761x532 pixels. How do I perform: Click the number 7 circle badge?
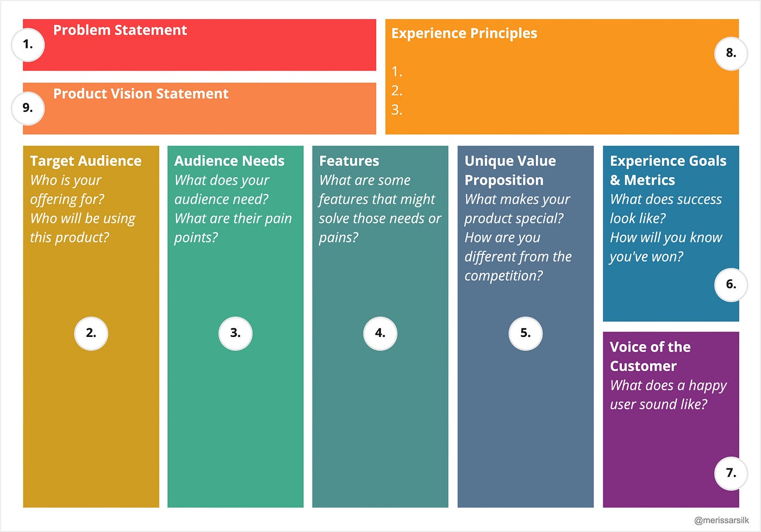[x=731, y=473]
